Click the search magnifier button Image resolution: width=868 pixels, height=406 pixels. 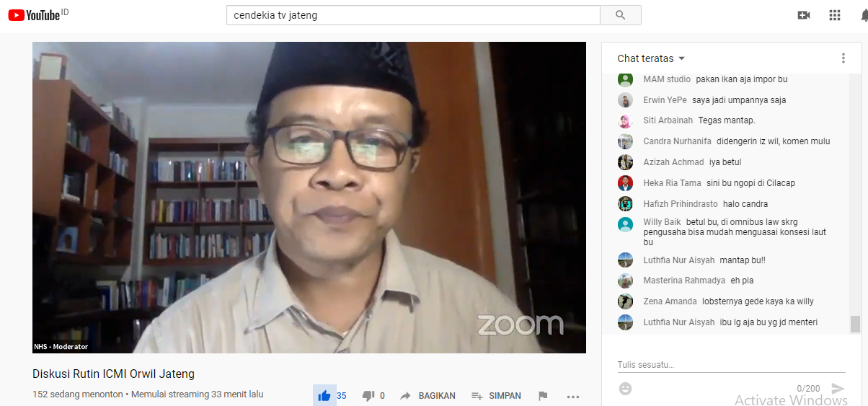tap(620, 15)
